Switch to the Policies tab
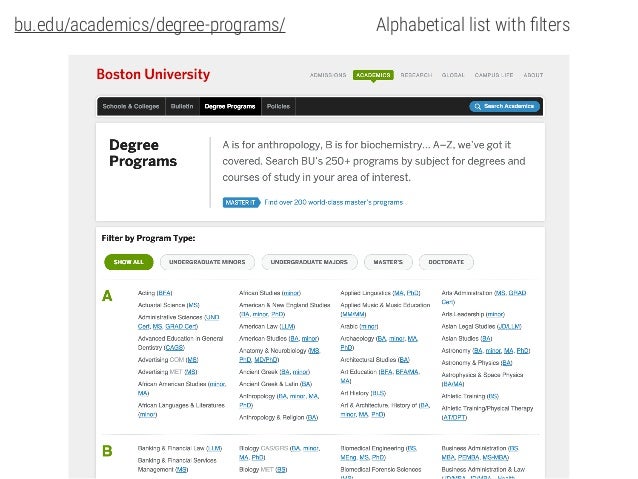The width and height of the screenshot is (638, 479). (x=278, y=106)
